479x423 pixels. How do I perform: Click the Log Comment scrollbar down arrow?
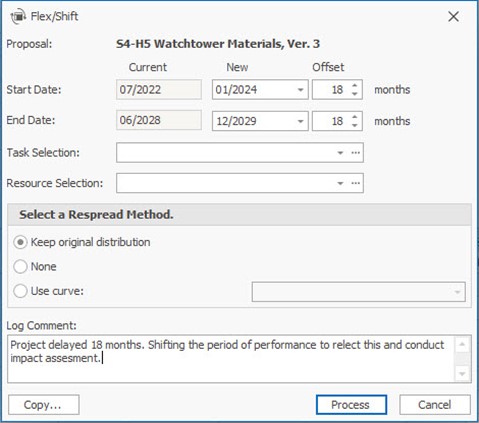coord(462,374)
